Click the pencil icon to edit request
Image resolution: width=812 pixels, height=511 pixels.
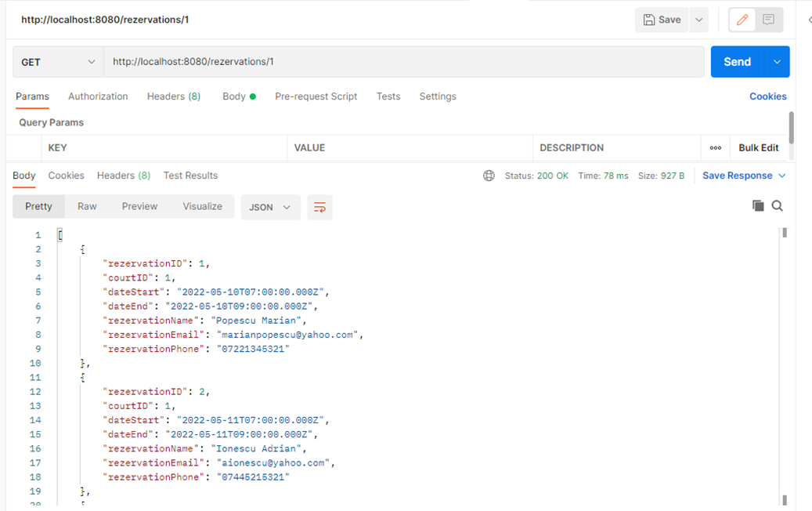click(742, 20)
